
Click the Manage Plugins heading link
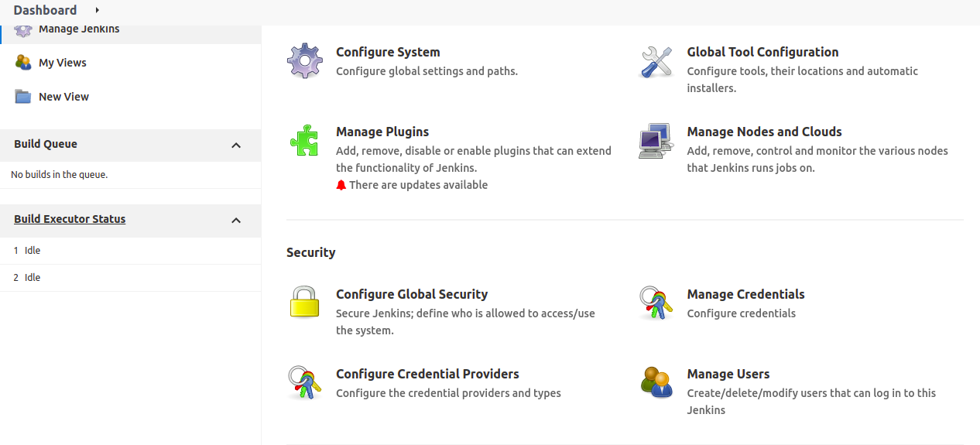[382, 132]
